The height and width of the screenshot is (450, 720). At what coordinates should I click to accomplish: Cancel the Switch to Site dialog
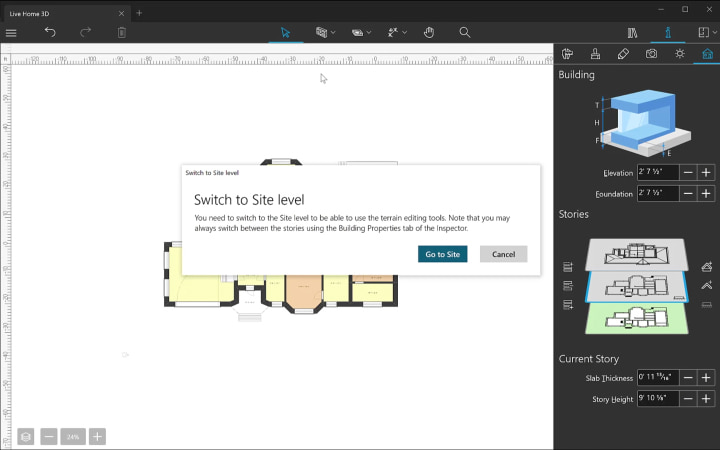coord(503,254)
